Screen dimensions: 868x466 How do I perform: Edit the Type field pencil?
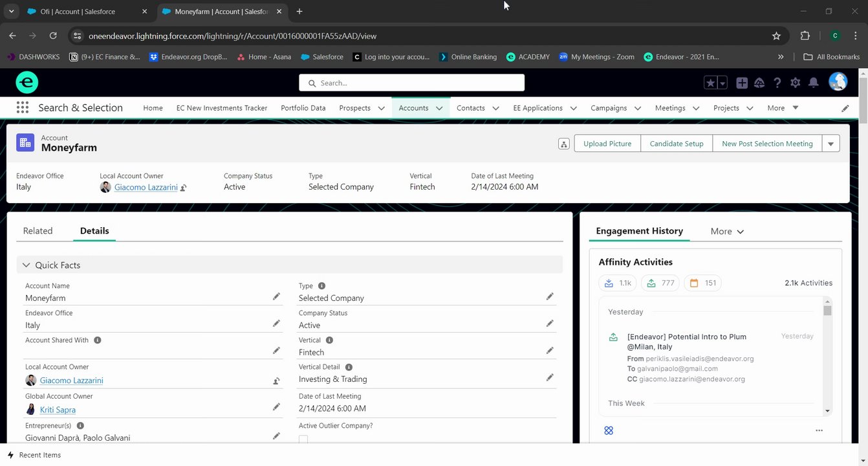click(550, 296)
